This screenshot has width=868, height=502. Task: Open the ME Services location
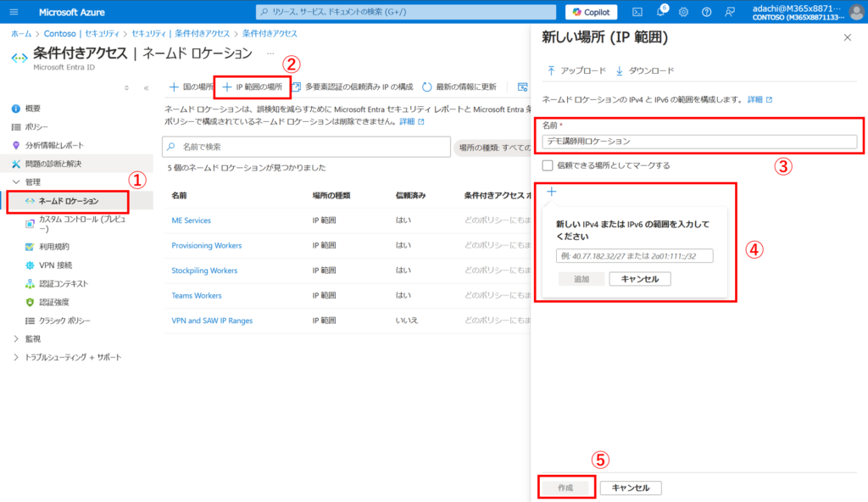[191, 220]
